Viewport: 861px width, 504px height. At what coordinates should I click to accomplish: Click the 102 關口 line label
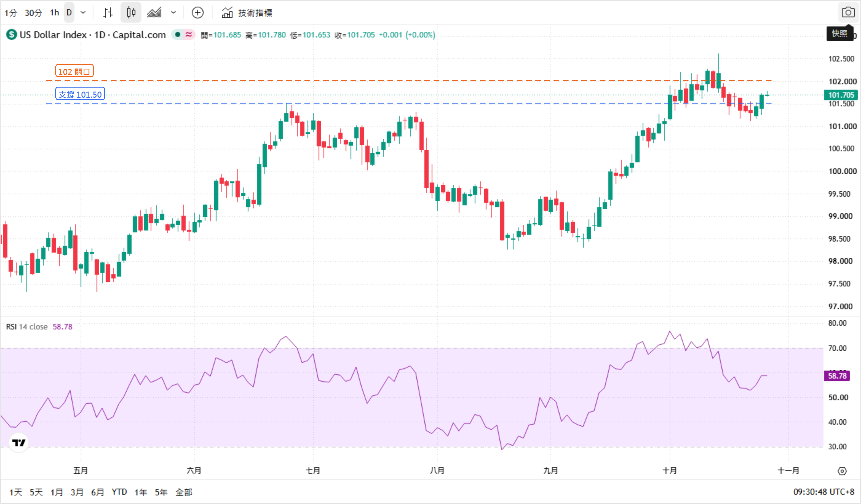[x=74, y=71]
